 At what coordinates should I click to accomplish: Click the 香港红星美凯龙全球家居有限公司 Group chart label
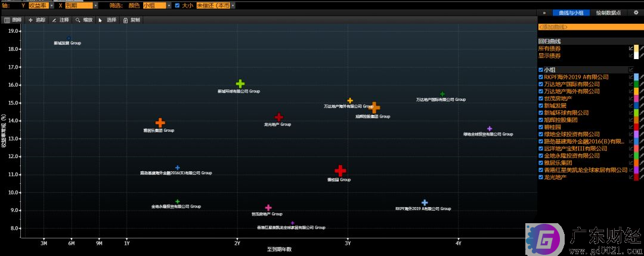pos(291,227)
